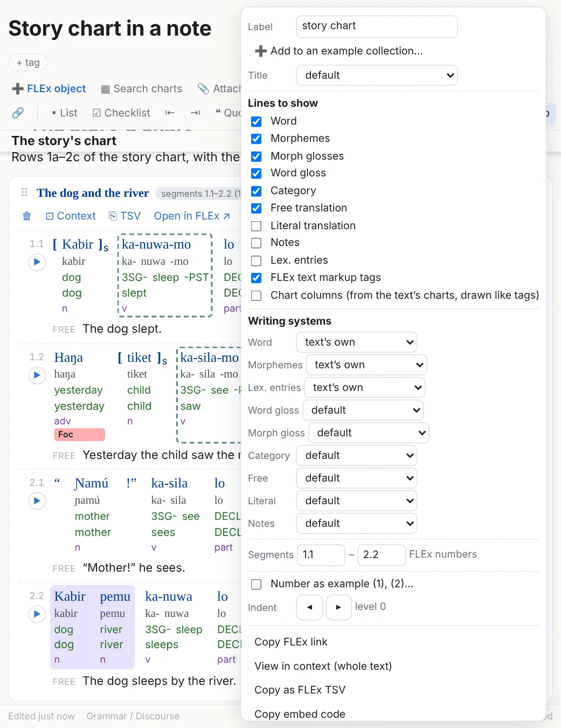561x728 pixels.
Task: Click the plus icon beside FLEx object
Action: pos(18,89)
